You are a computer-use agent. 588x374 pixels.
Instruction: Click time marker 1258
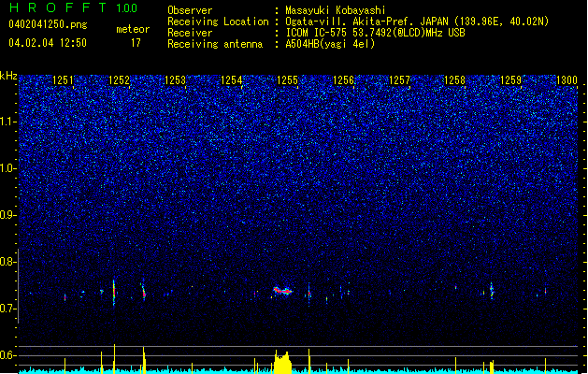pos(455,80)
